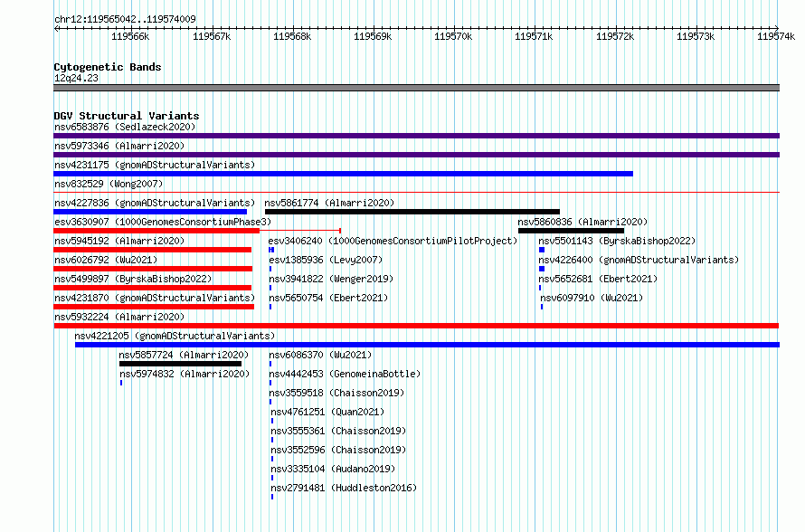Click the small blue marker under nsv5501143
Screen dimensions: 805x532
pyautogui.click(x=542, y=250)
